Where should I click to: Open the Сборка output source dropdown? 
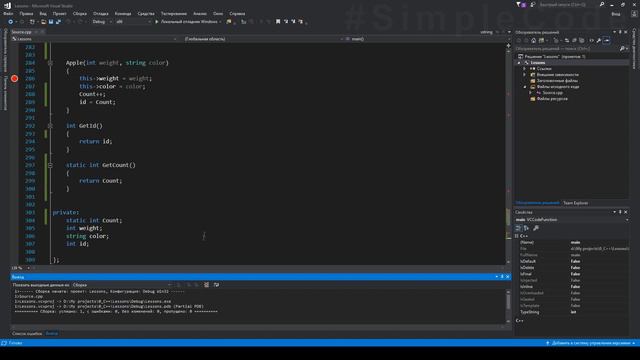(122, 285)
